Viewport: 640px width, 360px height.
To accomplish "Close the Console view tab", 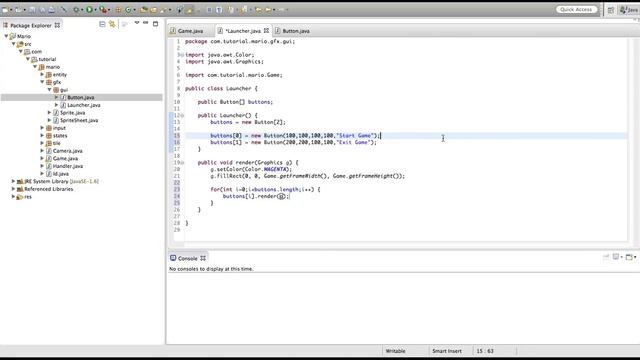I will click(x=203, y=258).
